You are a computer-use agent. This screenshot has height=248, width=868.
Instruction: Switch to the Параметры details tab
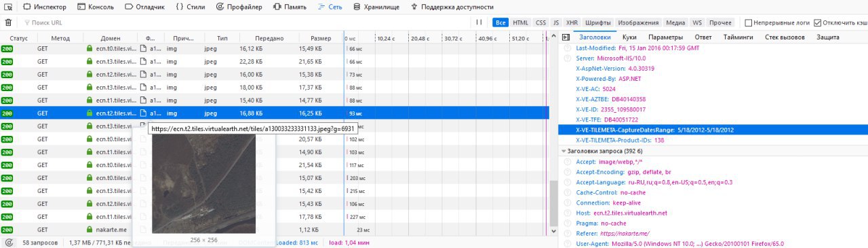[x=665, y=37]
